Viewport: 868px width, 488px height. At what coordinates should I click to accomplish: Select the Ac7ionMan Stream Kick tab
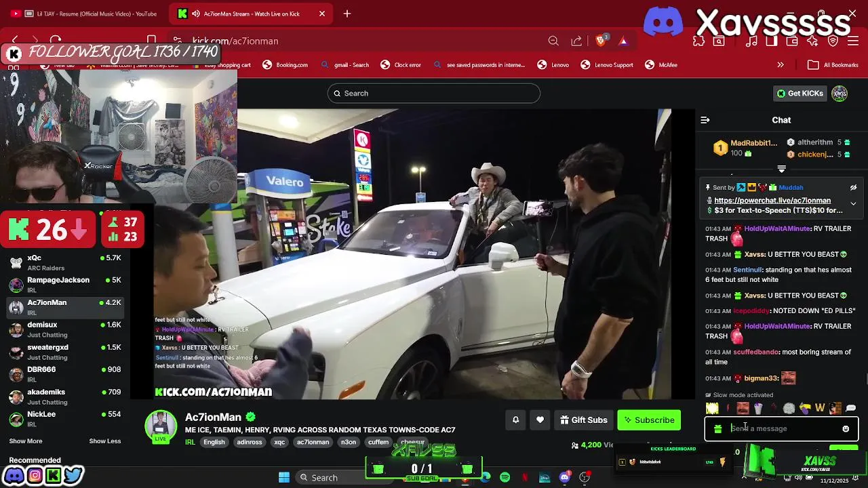251,14
